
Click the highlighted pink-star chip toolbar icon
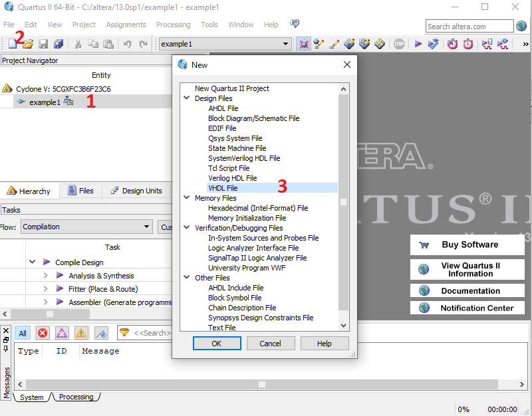(303, 44)
